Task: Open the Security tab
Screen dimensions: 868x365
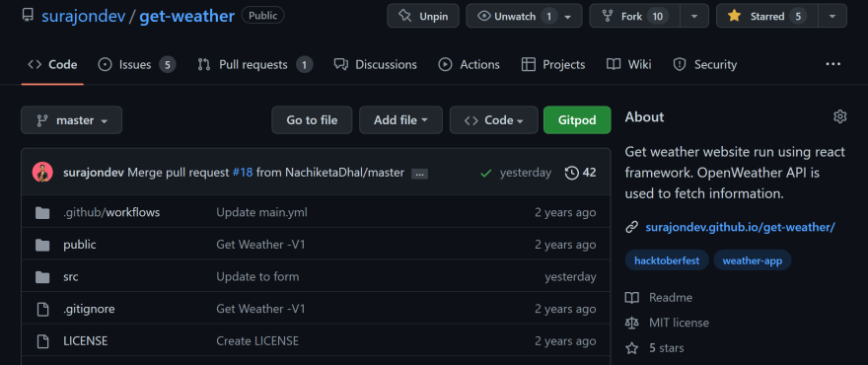Action: click(704, 65)
